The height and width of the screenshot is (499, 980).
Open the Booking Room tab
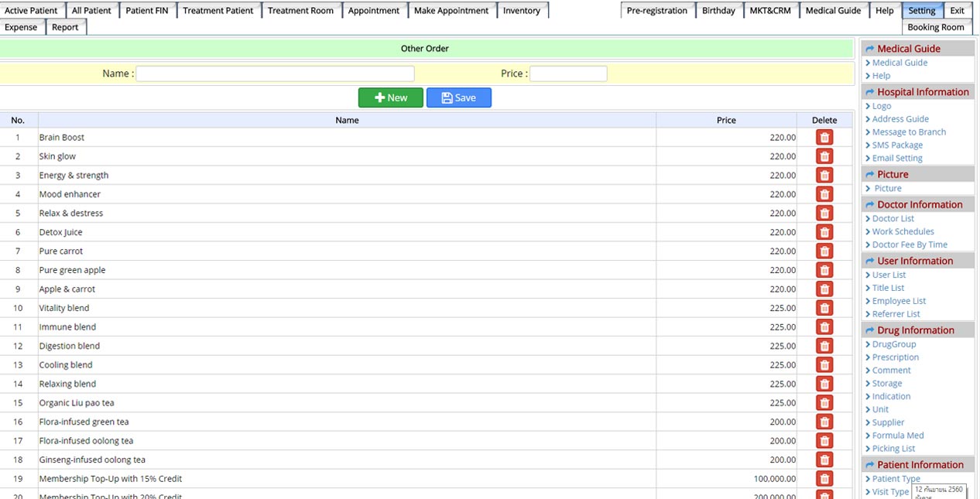tap(935, 27)
